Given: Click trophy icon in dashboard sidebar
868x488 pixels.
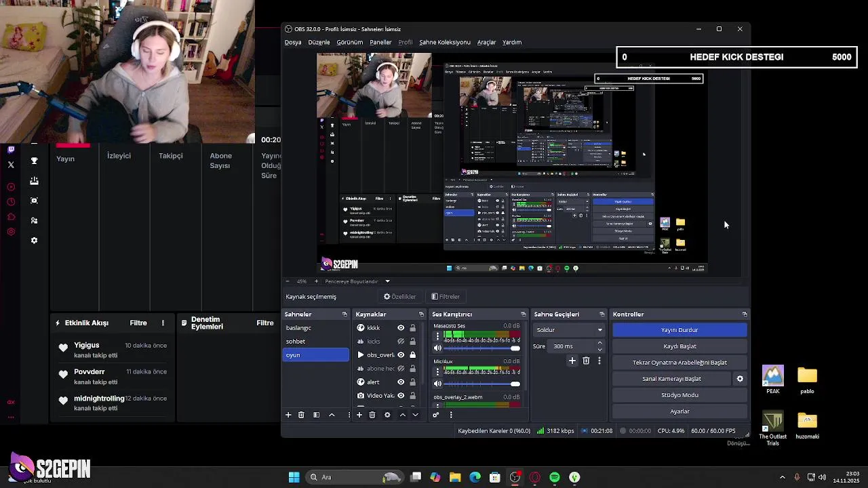Looking at the screenshot, I should (34, 161).
